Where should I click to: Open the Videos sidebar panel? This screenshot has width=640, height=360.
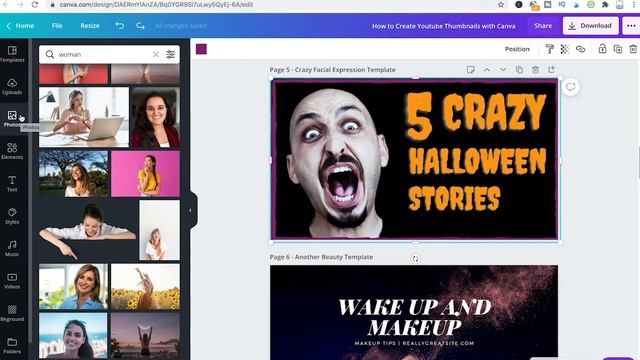pyautogui.click(x=12, y=280)
